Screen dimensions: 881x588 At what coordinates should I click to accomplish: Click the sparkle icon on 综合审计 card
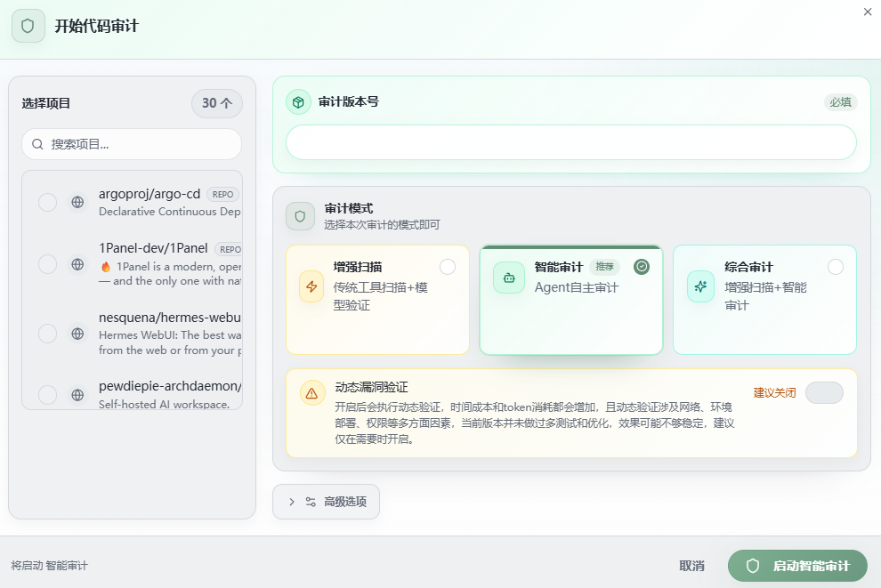(x=700, y=286)
